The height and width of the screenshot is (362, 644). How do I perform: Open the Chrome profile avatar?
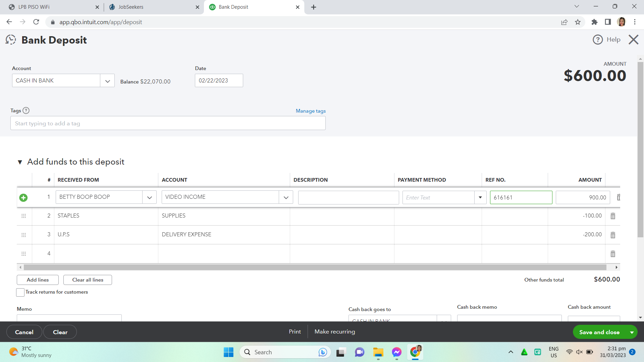621,22
